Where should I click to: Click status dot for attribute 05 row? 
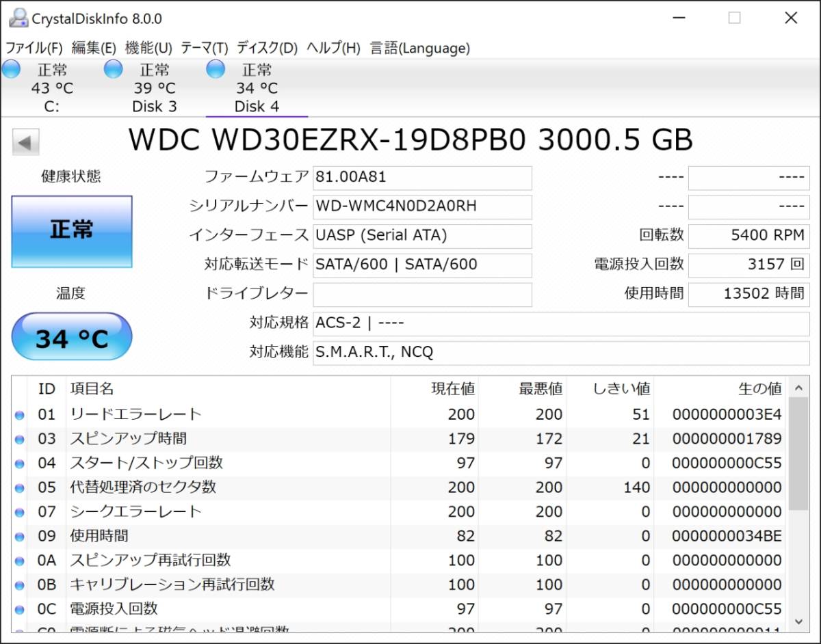click(19, 488)
